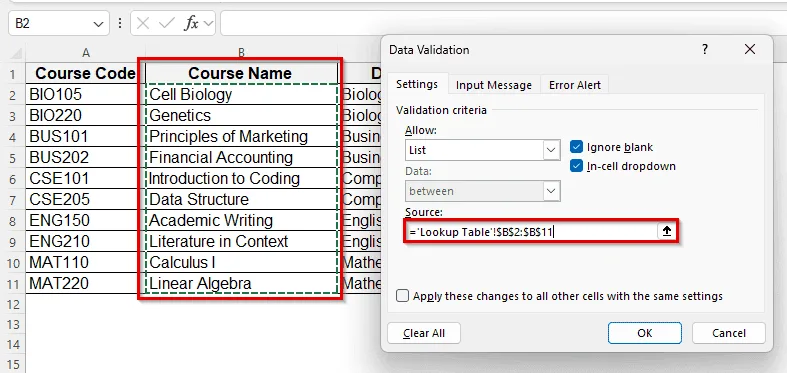Select the Principles of Marketing cell
This screenshot has width=787, height=373.
(x=241, y=137)
